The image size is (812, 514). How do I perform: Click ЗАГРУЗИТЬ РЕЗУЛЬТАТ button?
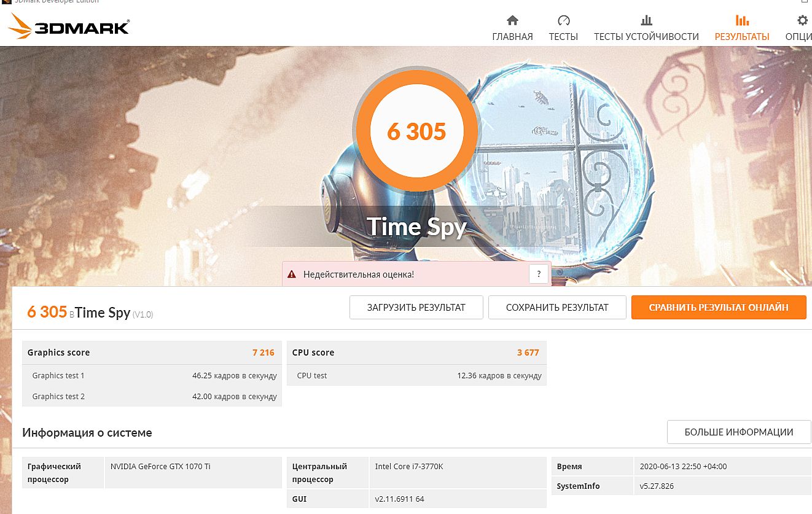(416, 308)
